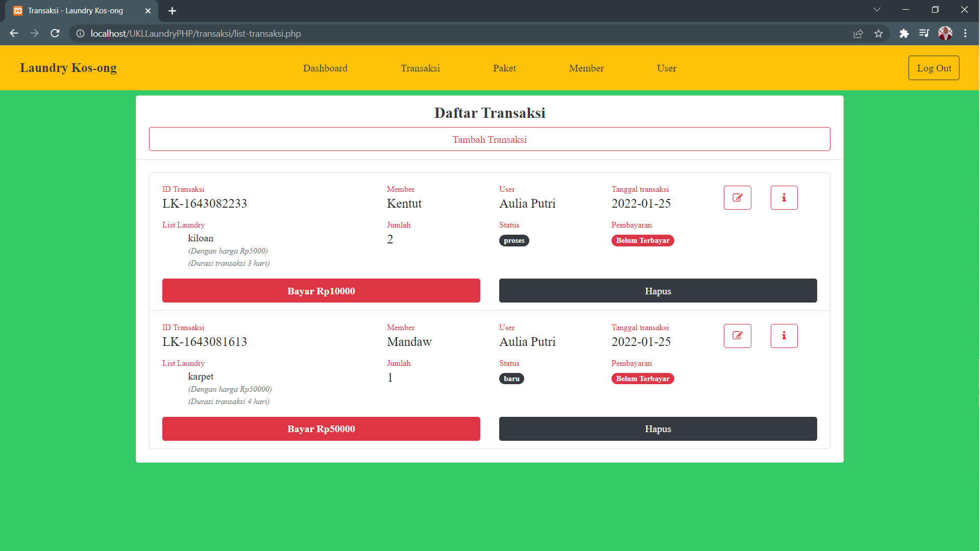Open browser extensions puzzle icon
The width and height of the screenshot is (980, 551).
click(x=904, y=34)
